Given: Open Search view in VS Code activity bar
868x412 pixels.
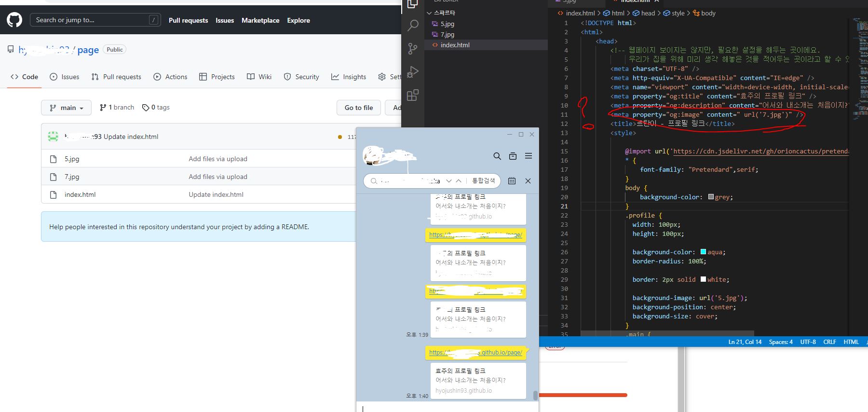Looking at the screenshot, I should click(x=413, y=26).
